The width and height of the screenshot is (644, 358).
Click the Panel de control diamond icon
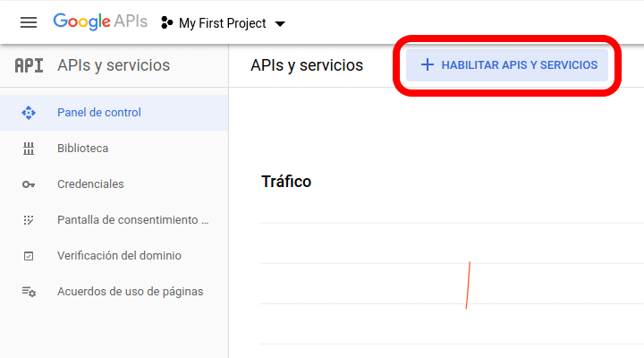pos(29,113)
